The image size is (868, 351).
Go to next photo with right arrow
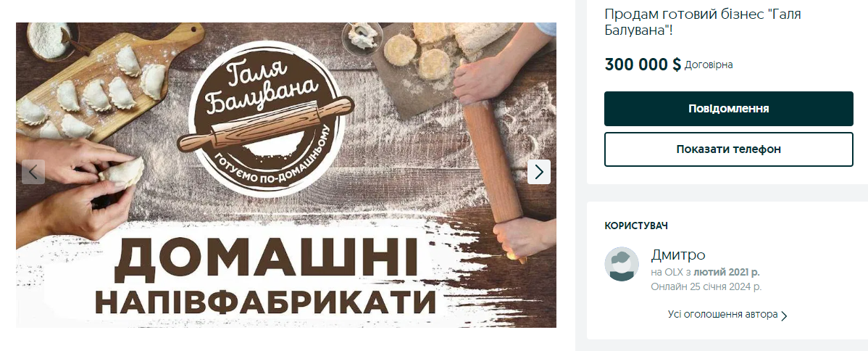click(538, 172)
